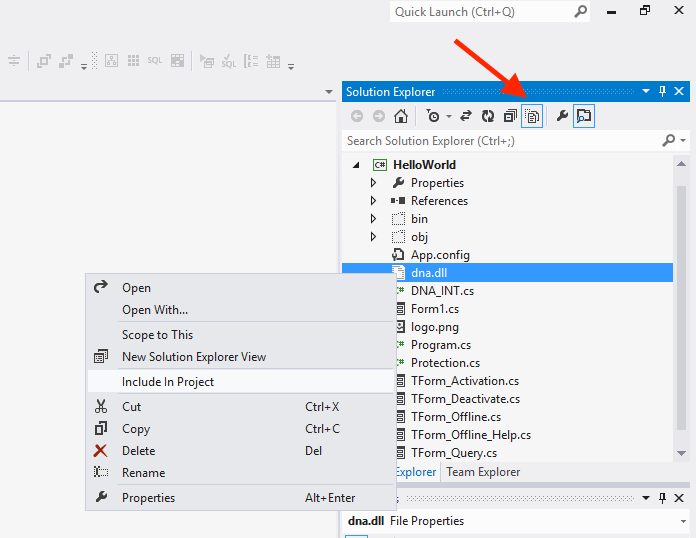Viewport: 696px width, 538px height.
Task: Open Solution Explorer window position dropdown
Action: coord(646,91)
